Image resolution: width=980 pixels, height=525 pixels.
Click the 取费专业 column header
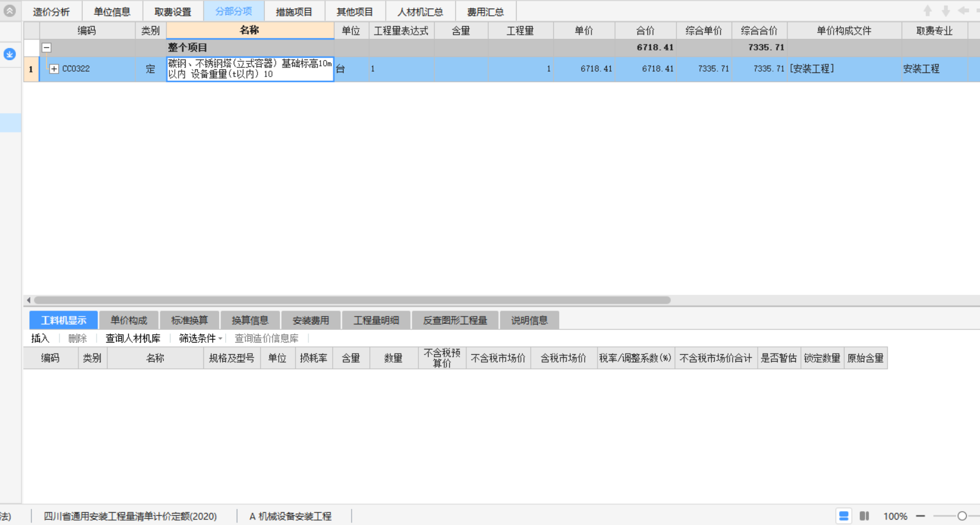(x=934, y=30)
